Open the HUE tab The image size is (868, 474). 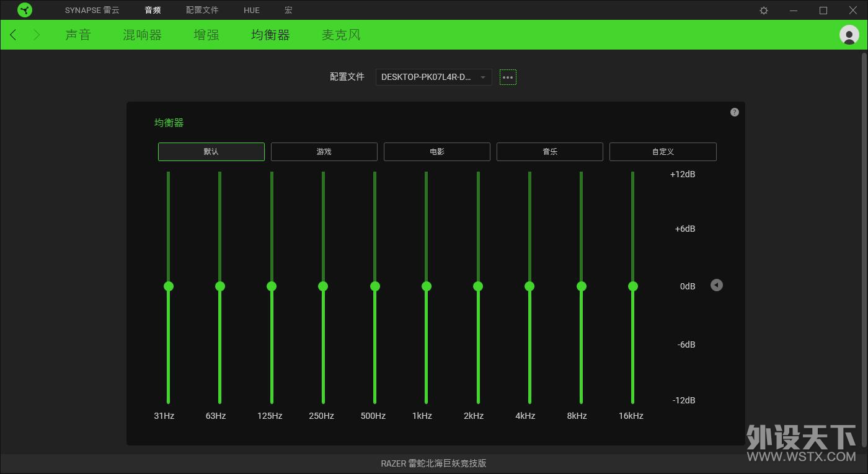(252, 11)
